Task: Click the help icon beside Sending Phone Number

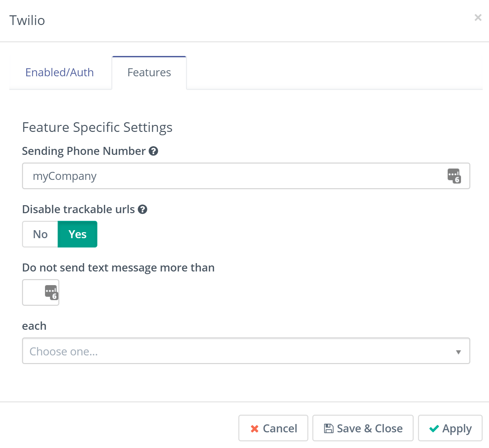Action: 153,151
